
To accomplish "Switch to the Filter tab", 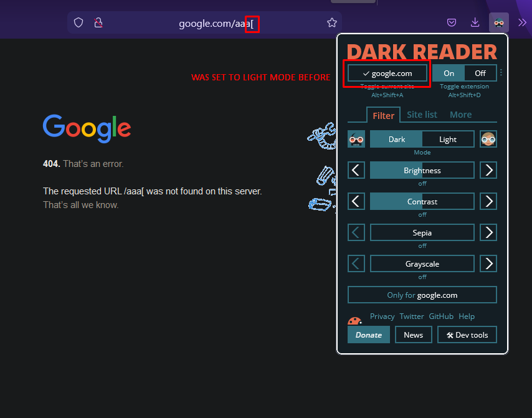I will coord(383,115).
